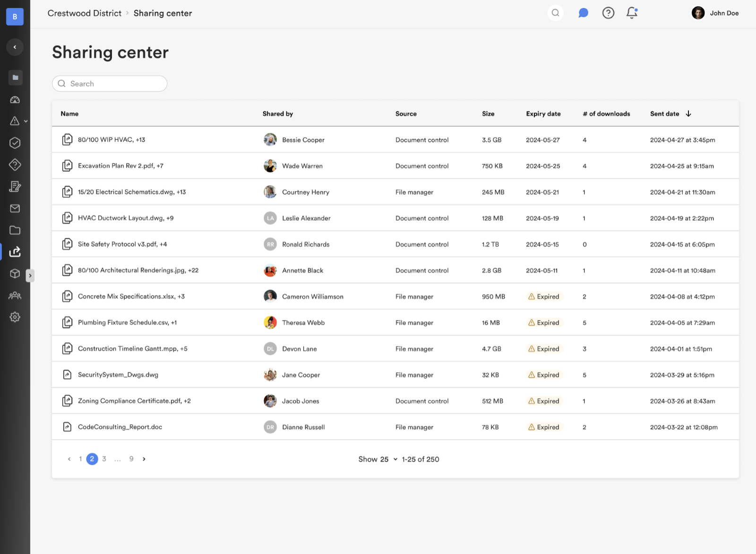Open the settings gear in sidebar

coord(15,317)
